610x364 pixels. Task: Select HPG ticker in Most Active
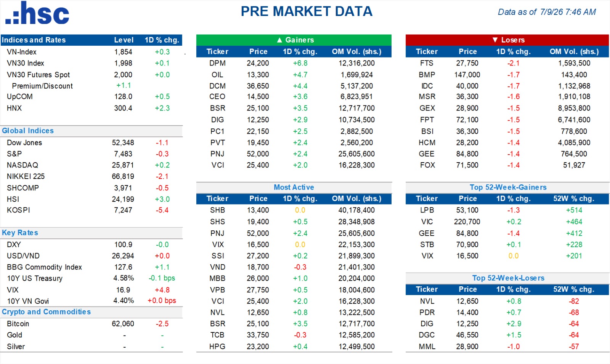(217, 346)
